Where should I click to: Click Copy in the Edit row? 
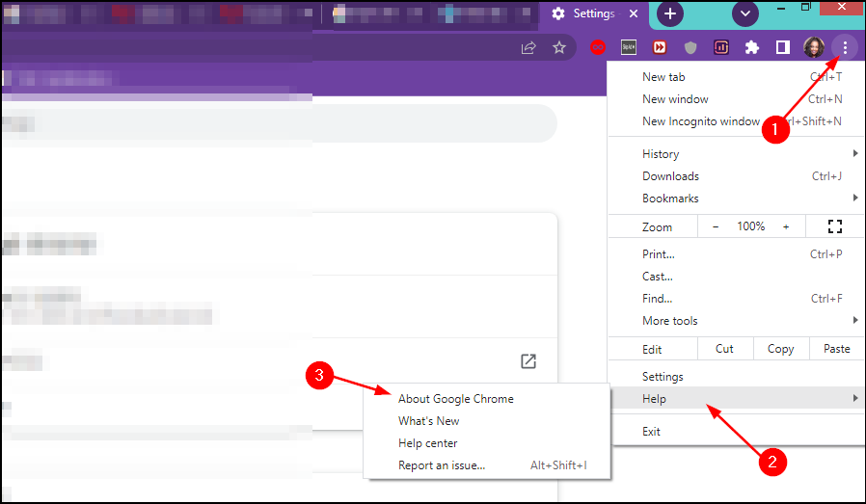pyautogui.click(x=780, y=349)
